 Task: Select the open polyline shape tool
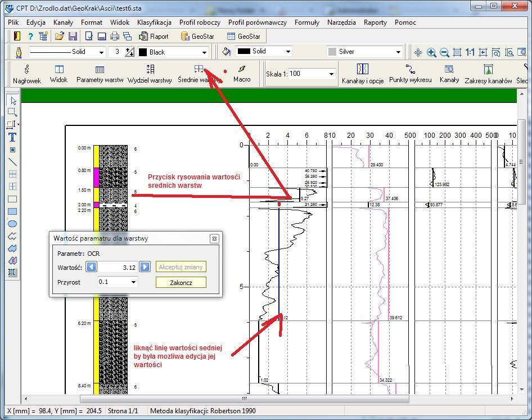12,236
